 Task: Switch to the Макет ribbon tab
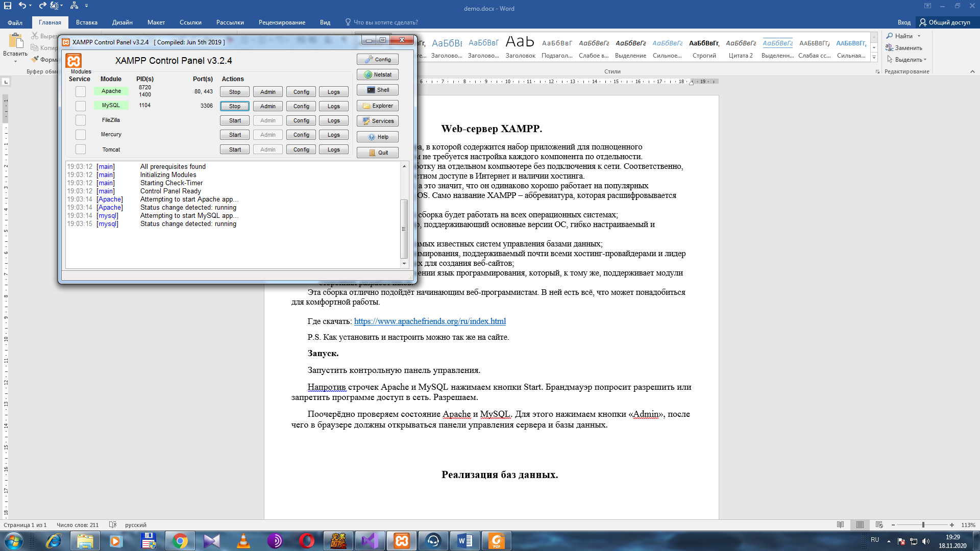156,22
